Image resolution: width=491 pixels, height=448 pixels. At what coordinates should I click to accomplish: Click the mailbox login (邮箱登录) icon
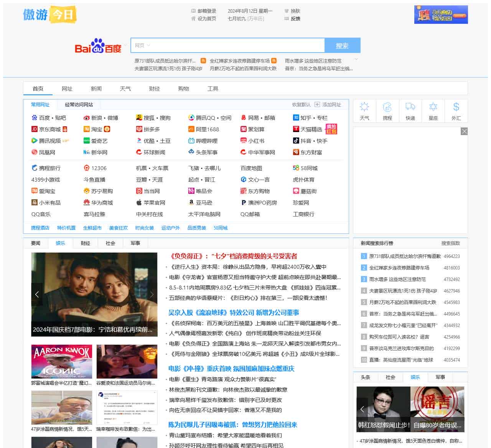pyautogui.click(x=193, y=11)
